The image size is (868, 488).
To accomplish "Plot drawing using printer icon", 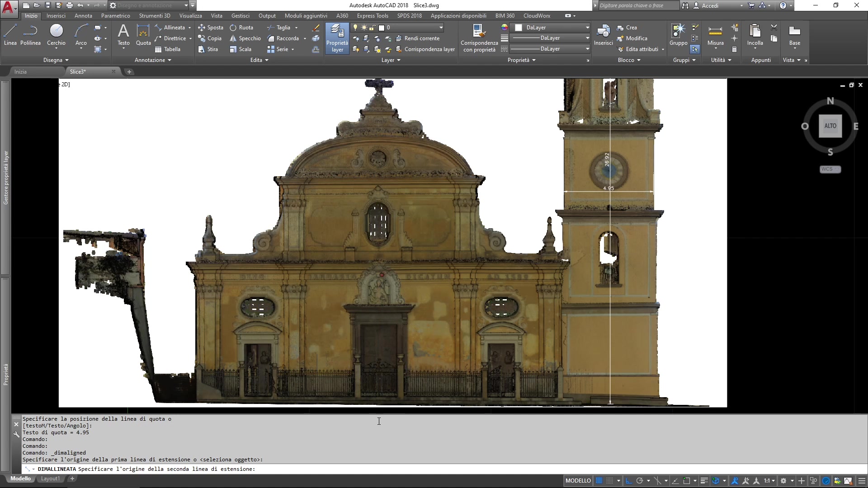I will coord(69,5).
